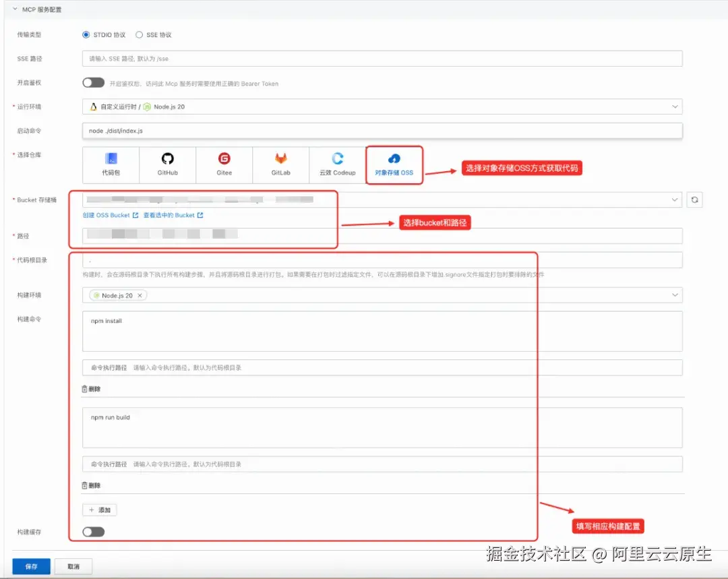The width and height of the screenshot is (728, 579).
Task: Toggle the 构建缓存 switch
Action: [x=93, y=532]
